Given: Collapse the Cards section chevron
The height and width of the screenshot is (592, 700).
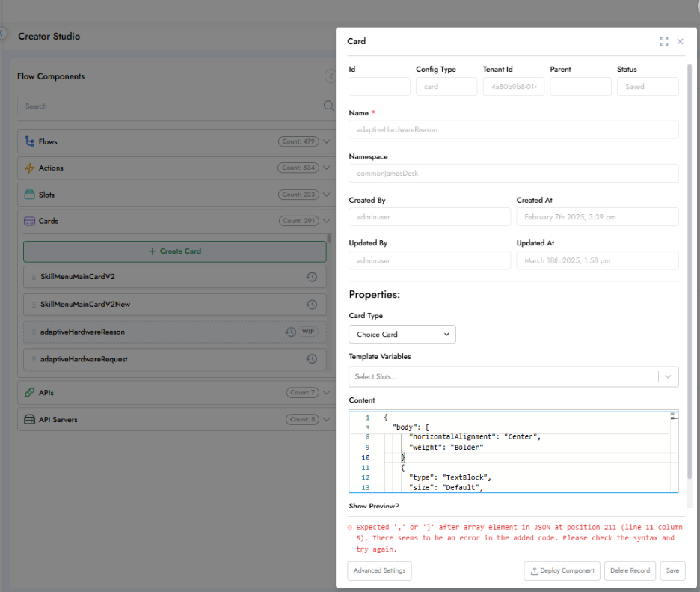Looking at the screenshot, I should [326, 221].
